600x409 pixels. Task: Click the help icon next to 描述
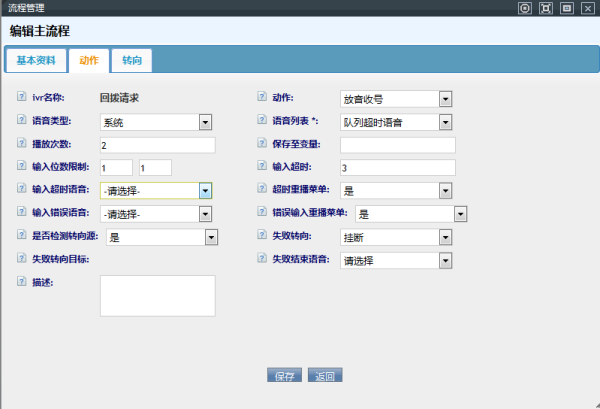[22, 281]
